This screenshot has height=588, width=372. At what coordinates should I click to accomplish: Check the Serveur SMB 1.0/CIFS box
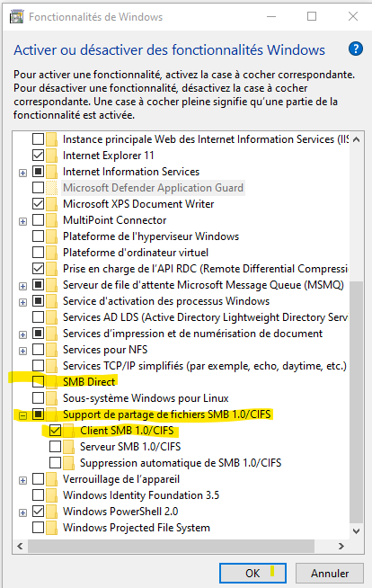point(55,447)
